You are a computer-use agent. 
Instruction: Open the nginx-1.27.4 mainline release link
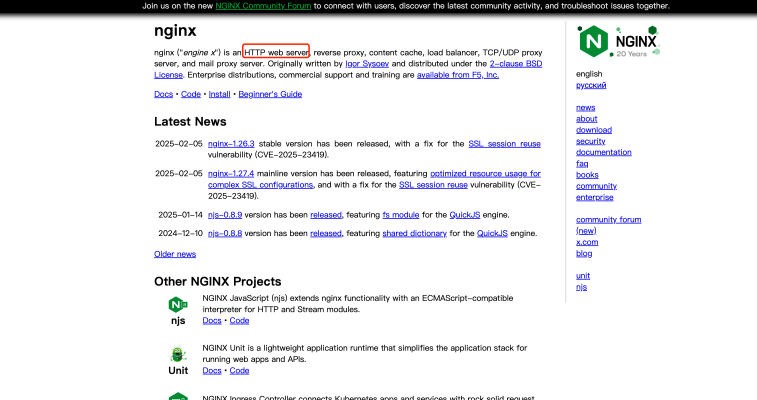tap(231, 173)
